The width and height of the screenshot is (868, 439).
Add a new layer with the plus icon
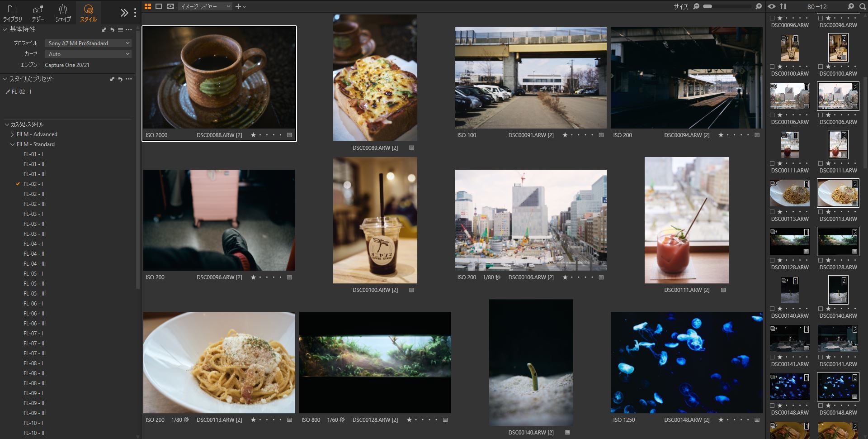pyautogui.click(x=238, y=6)
